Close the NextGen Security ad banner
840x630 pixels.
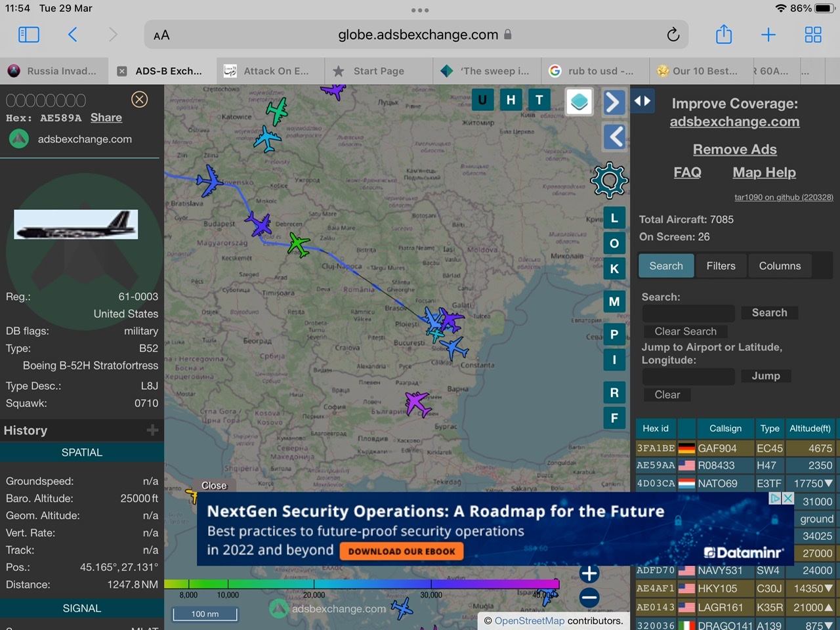click(x=788, y=498)
